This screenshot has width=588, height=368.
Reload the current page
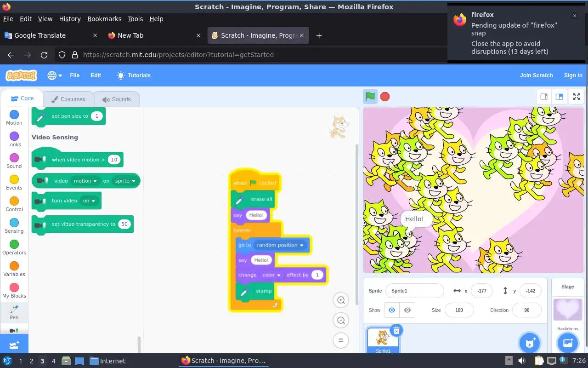click(44, 55)
